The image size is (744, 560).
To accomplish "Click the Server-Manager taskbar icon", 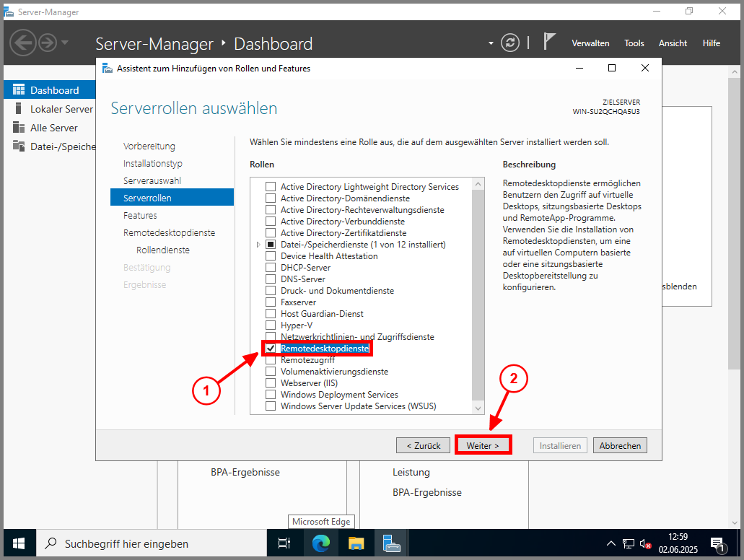I will point(392,543).
